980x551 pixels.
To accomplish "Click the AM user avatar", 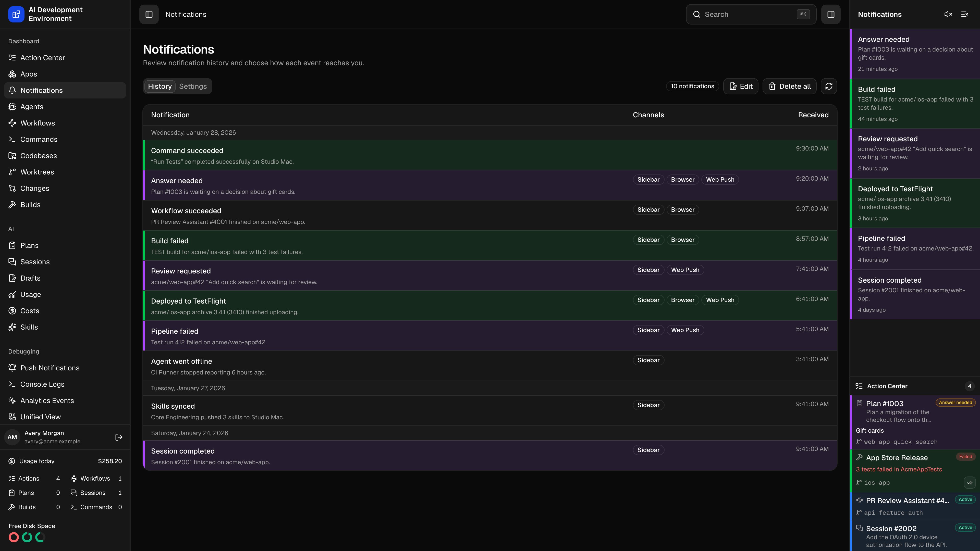I will click(x=12, y=437).
